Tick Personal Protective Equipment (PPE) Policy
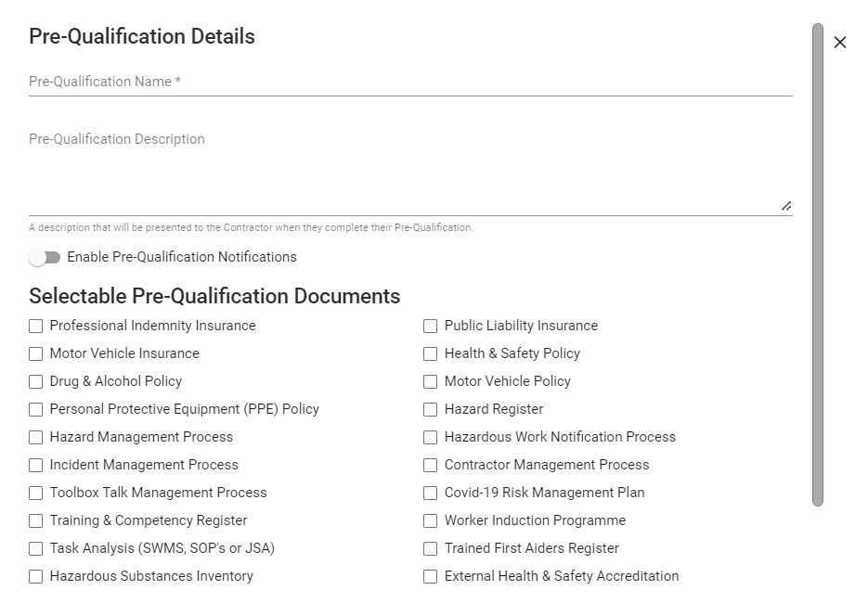Viewport: 868px width, 603px height. [36, 409]
